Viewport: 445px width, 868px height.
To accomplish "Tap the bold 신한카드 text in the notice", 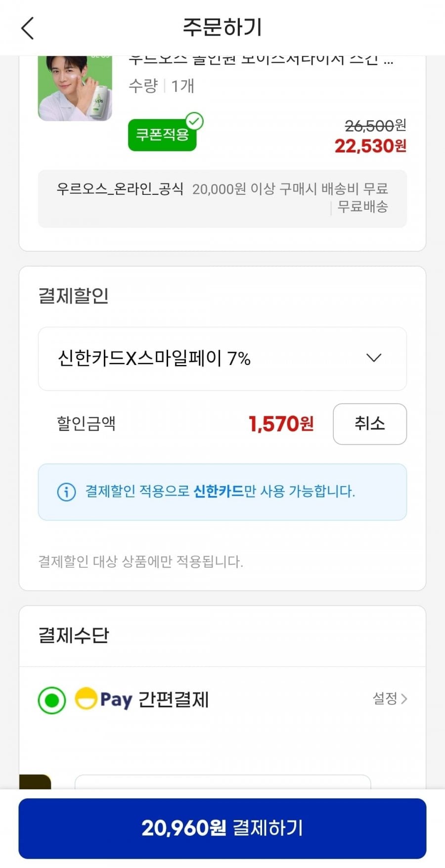I will coord(218,491).
